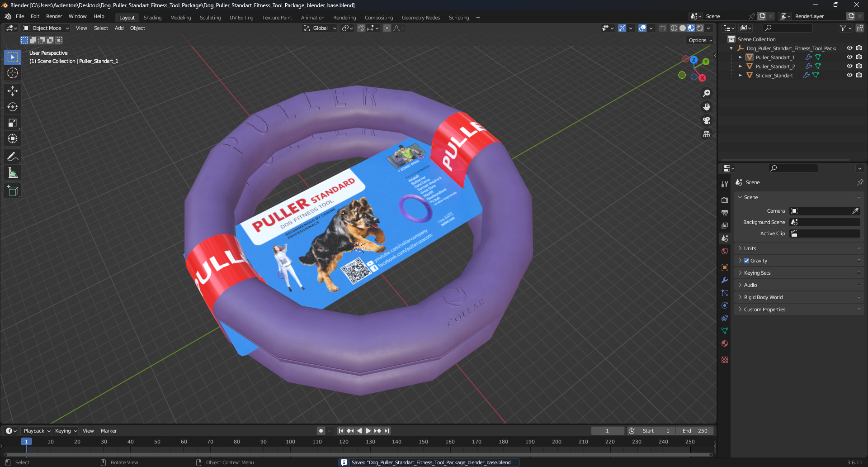Open the View Layer properties tab

point(725,225)
